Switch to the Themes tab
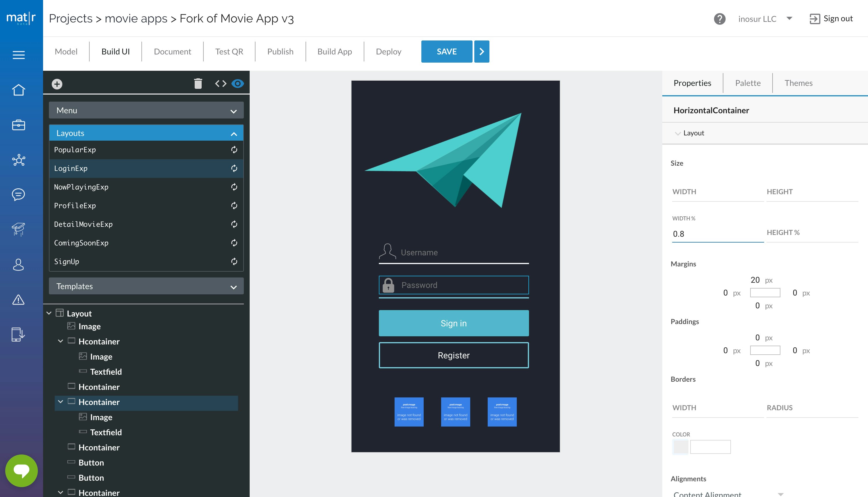Image resolution: width=868 pixels, height=497 pixels. pos(798,83)
